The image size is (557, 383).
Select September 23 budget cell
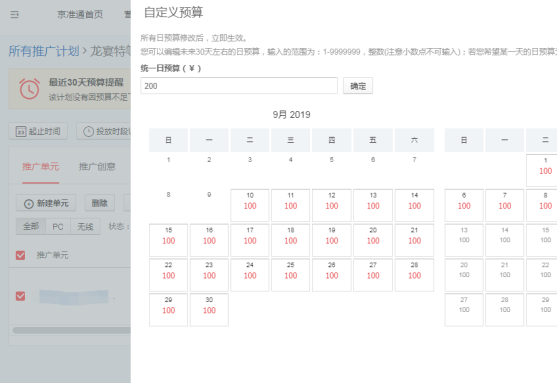(x=209, y=275)
